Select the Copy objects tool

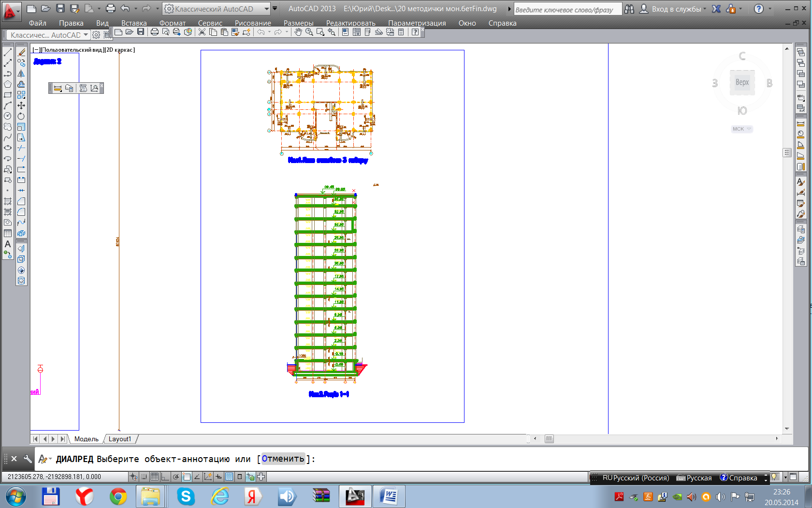tap(21, 63)
